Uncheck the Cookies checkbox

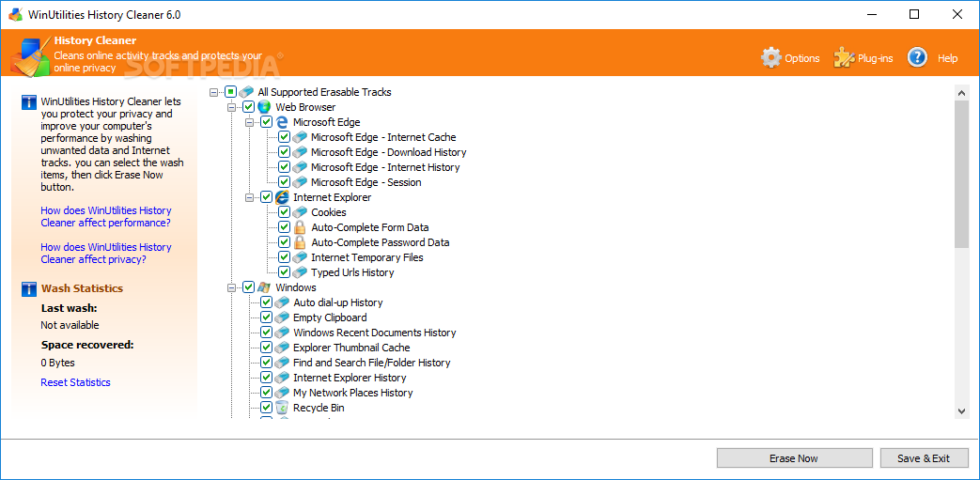(x=284, y=212)
